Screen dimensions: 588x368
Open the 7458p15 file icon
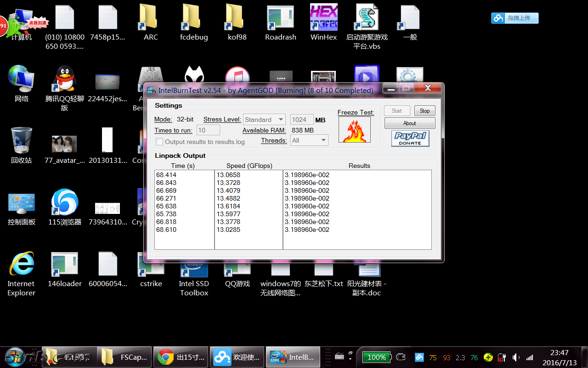click(107, 23)
